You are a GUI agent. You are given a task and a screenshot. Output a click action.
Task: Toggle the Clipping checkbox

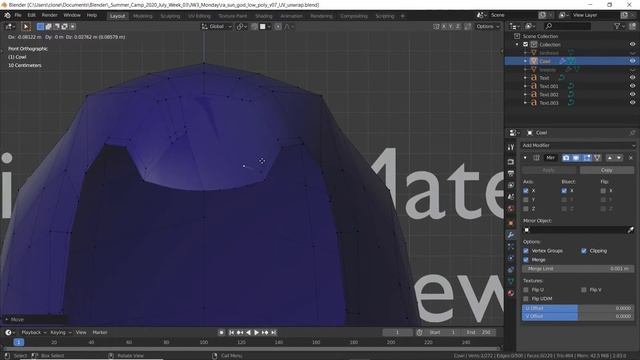tap(584, 251)
